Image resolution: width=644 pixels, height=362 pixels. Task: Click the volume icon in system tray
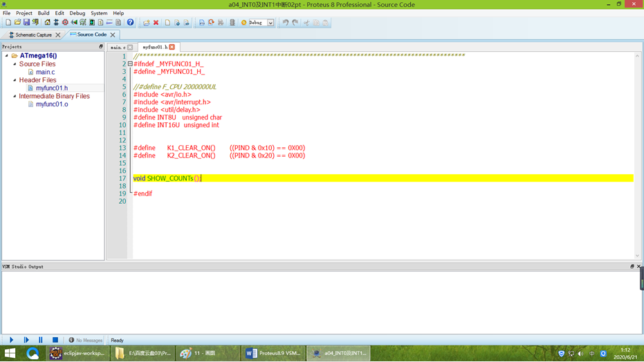[x=580, y=354]
